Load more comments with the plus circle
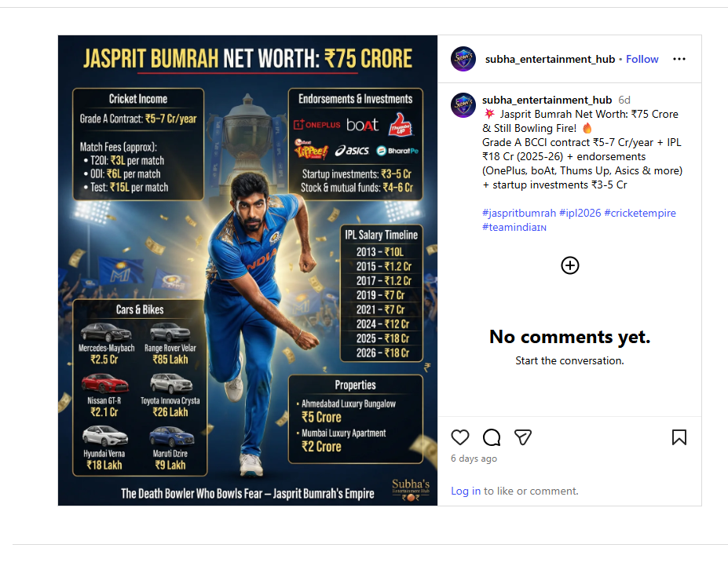 pos(569,265)
